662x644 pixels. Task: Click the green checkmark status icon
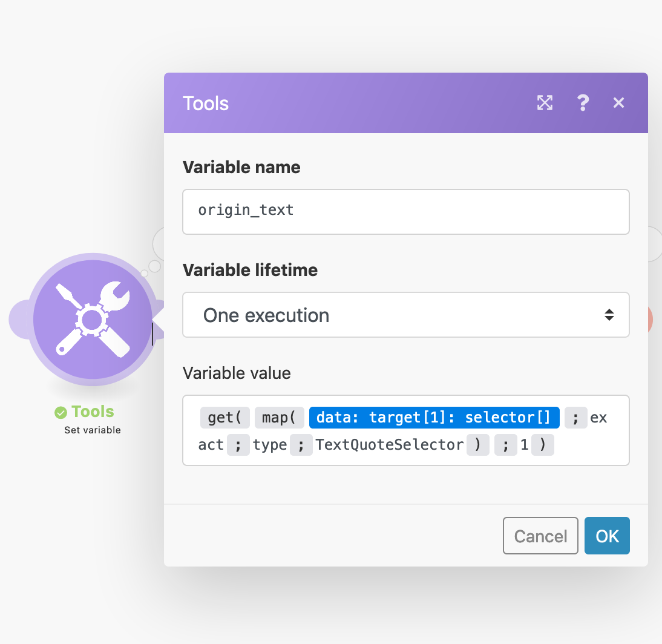tap(61, 413)
